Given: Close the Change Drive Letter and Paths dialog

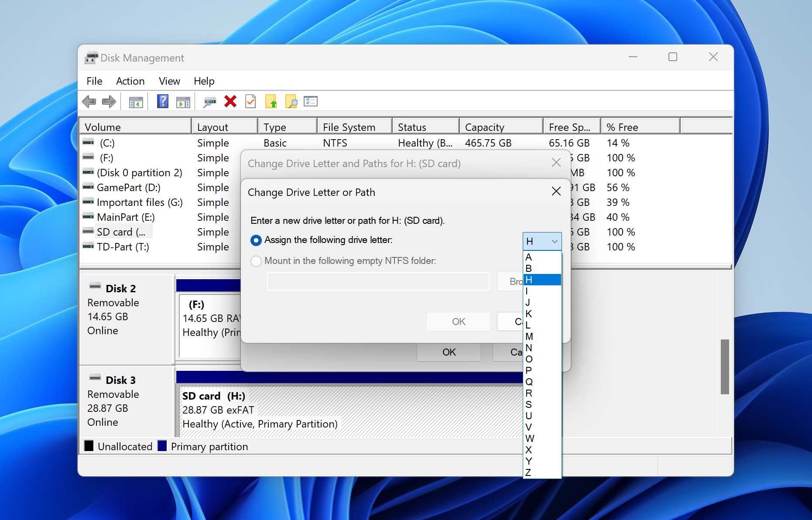Looking at the screenshot, I should click(556, 162).
